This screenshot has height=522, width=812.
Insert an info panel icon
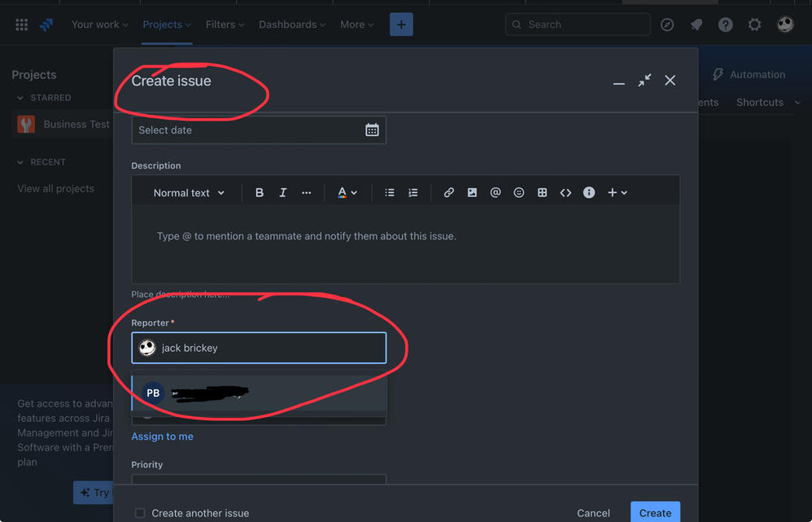coord(589,193)
